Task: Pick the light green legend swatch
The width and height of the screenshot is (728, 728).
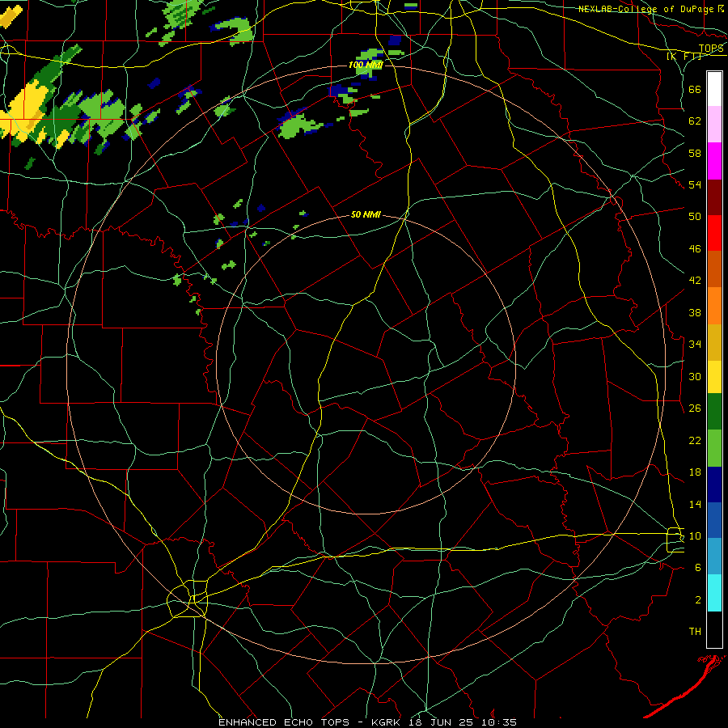Action: [x=714, y=448]
